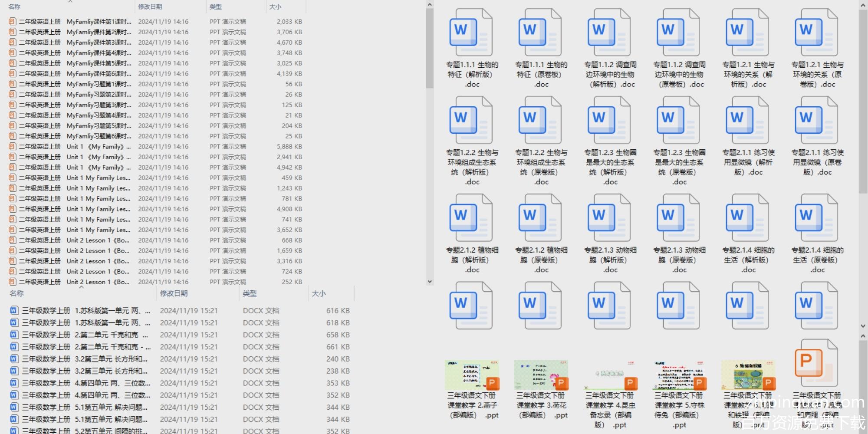
Task: Open Word file 专题2.1.2 植物细胞（原卷版）
Action: coord(540,218)
